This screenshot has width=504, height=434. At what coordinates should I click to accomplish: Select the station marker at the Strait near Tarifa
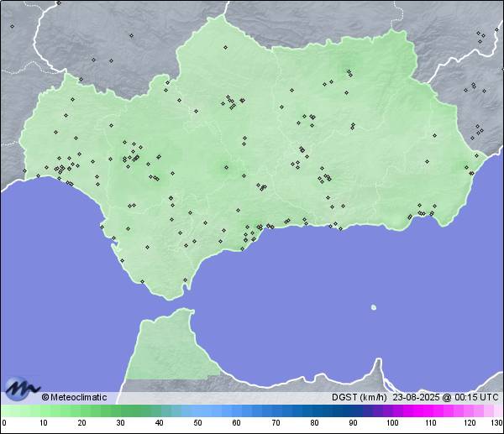tap(185, 280)
